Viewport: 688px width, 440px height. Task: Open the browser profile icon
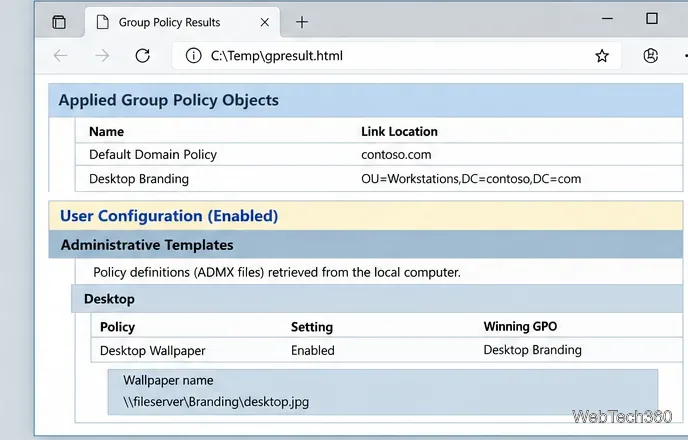(x=650, y=56)
